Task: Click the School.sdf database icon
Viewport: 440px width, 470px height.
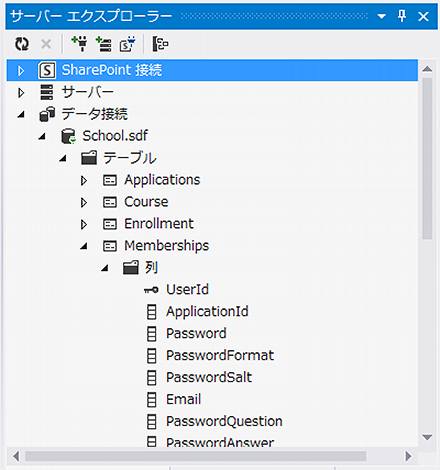Action: pyautogui.click(x=68, y=136)
